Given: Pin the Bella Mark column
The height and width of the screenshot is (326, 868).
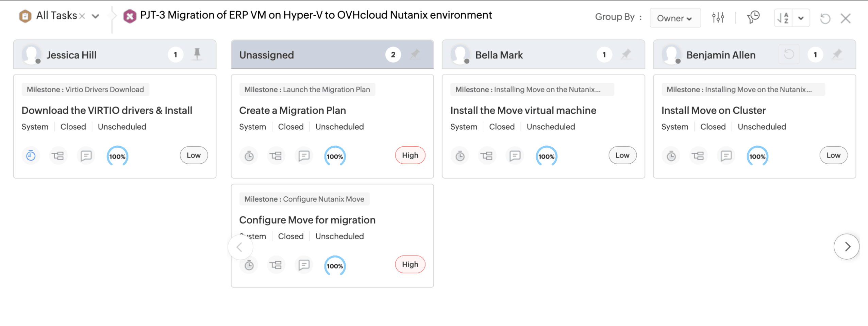Looking at the screenshot, I should [x=626, y=54].
